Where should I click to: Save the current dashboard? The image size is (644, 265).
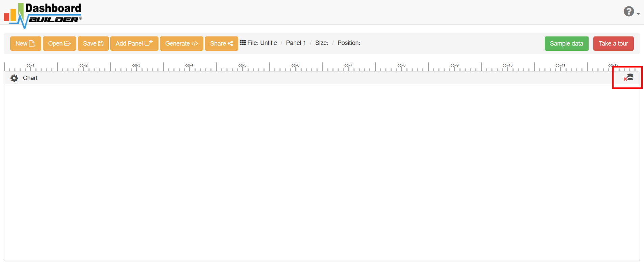coord(93,44)
